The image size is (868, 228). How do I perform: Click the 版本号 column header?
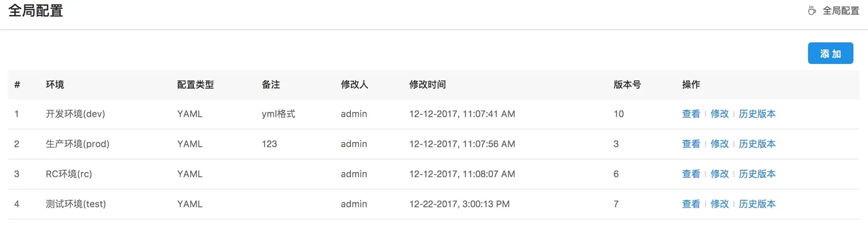[627, 84]
